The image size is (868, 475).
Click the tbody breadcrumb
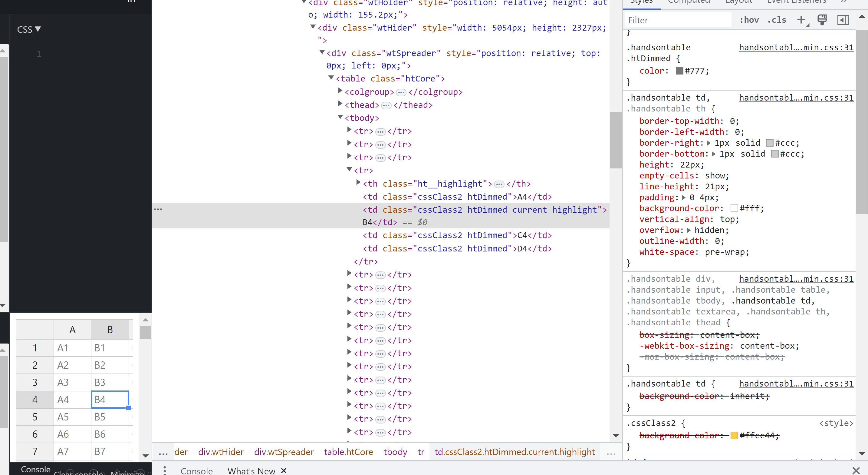coord(395,452)
